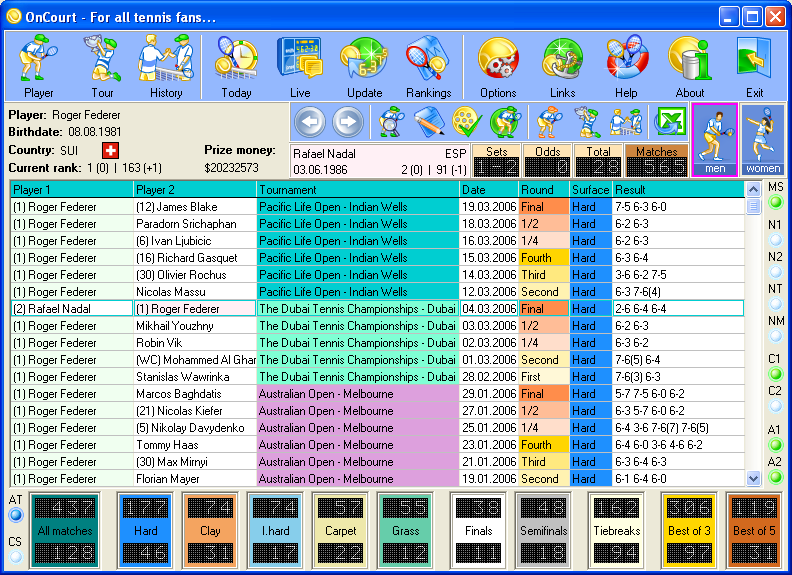
Task: Click the player in green circle icon
Action: (x=505, y=122)
